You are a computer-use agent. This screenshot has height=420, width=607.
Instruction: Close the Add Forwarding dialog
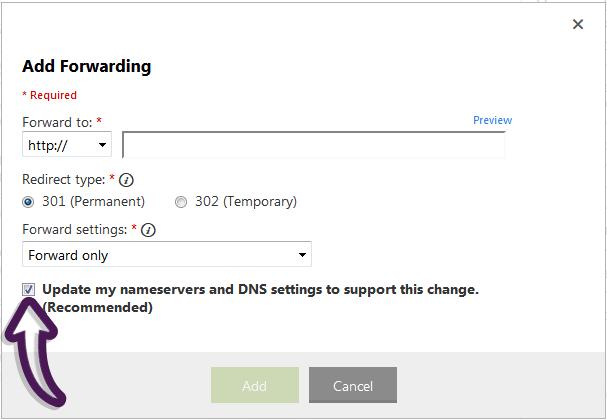click(x=578, y=24)
